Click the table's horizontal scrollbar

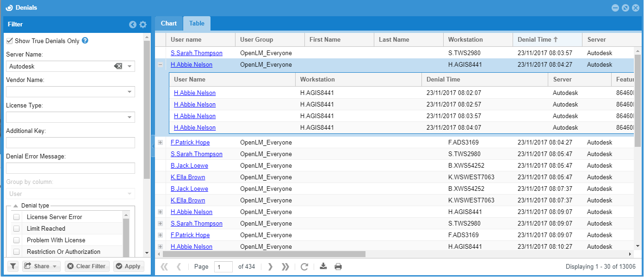[263, 254]
